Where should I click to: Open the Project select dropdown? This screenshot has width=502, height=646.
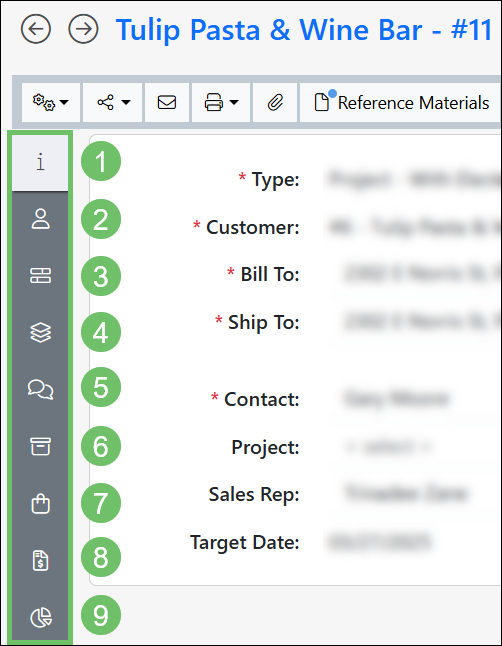pyautogui.click(x=388, y=447)
